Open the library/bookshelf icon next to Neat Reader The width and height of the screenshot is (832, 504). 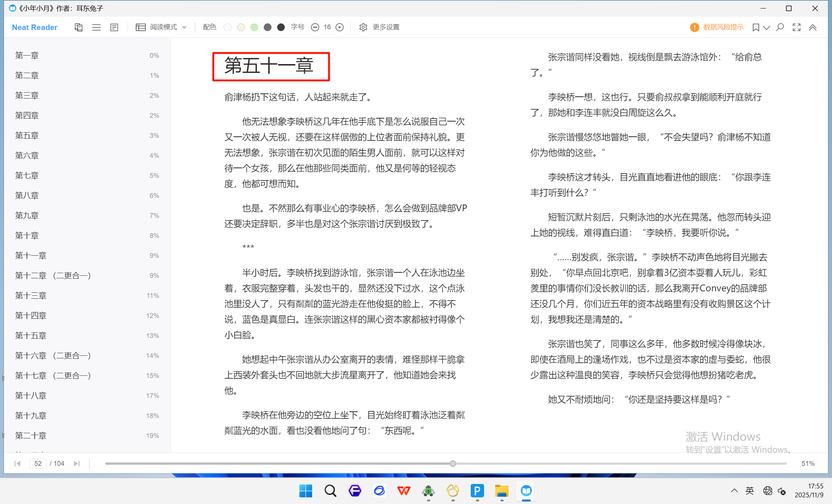click(78, 27)
